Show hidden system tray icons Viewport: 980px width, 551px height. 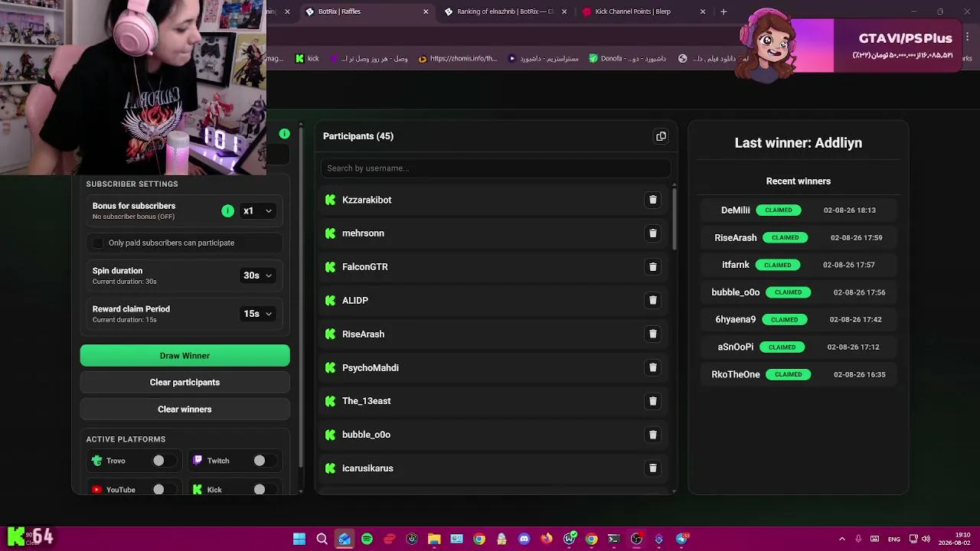pyautogui.click(x=842, y=539)
